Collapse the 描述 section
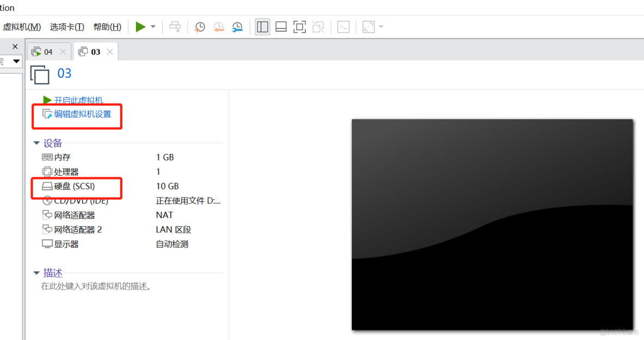The width and height of the screenshot is (644, 340). [x=36, y=273]
